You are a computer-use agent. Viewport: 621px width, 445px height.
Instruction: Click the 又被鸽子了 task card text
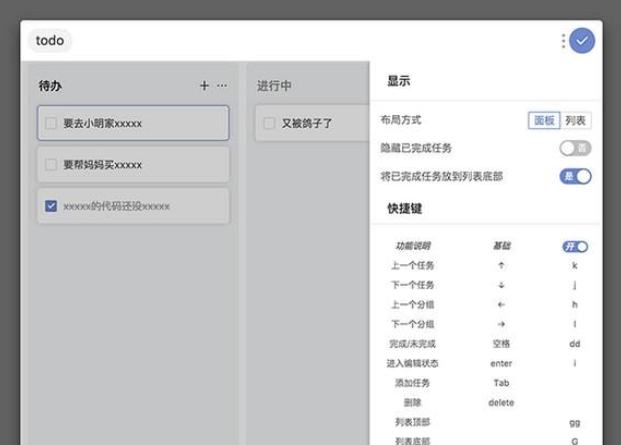click(x=306, y=123)
